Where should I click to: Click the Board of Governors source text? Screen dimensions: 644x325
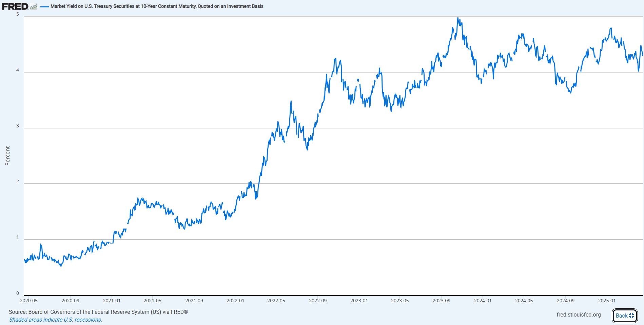(x=98, y=312)
